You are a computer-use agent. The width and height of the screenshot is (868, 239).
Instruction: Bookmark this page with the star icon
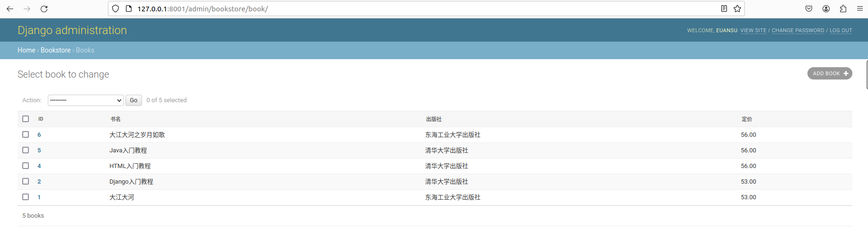click(737, 9)
